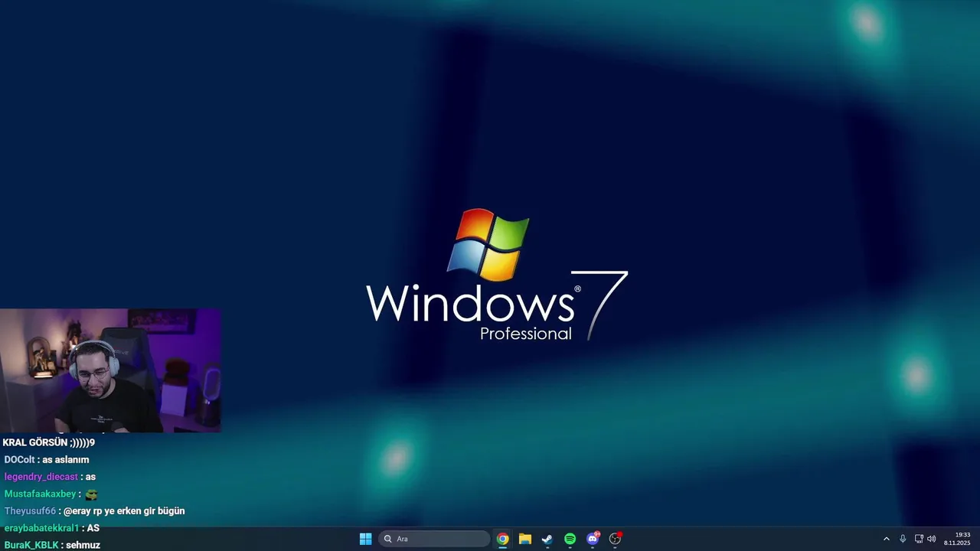Click chat username eraybabatekkral1
Screen dimensions: 980x551
(x=41, y=528)
